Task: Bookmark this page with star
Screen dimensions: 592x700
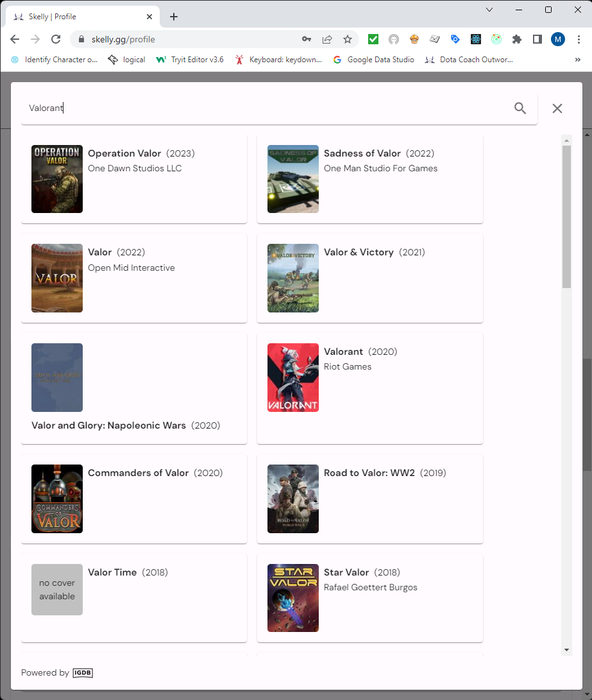Action: (348, 39)
